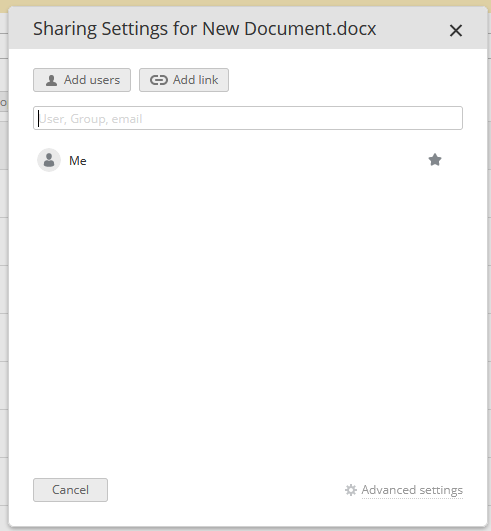Focus the User, Group, email field

(x=248, y=118)
